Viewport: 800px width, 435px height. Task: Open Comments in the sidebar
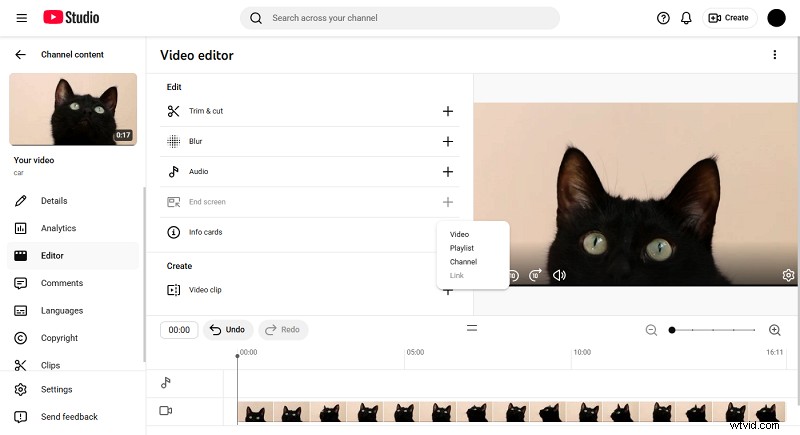72,283
